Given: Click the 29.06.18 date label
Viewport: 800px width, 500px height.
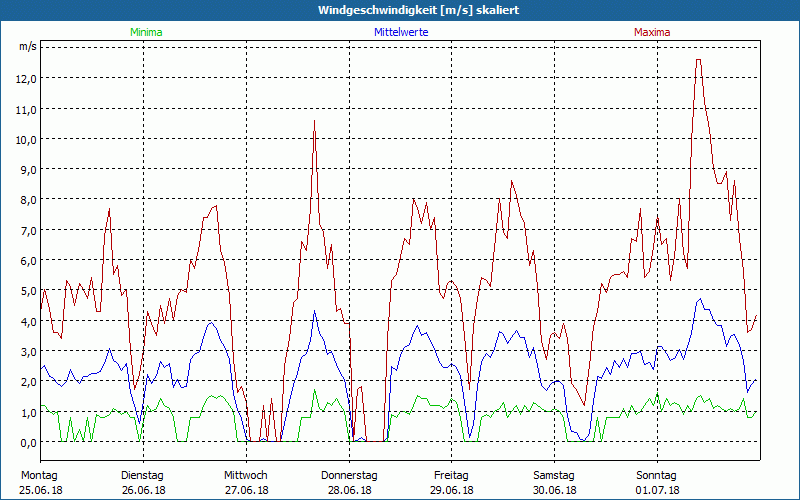Looking at the screenshot, I should coord(452,490).
